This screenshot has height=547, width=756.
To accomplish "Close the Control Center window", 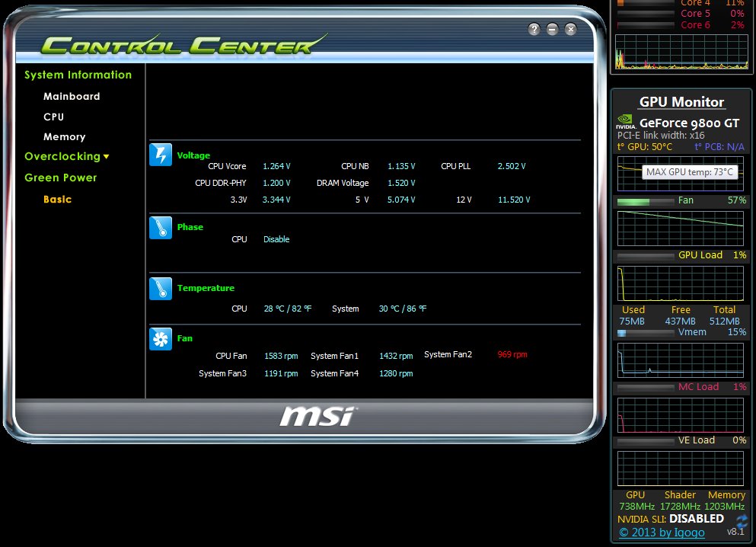I will click(570, 30).
